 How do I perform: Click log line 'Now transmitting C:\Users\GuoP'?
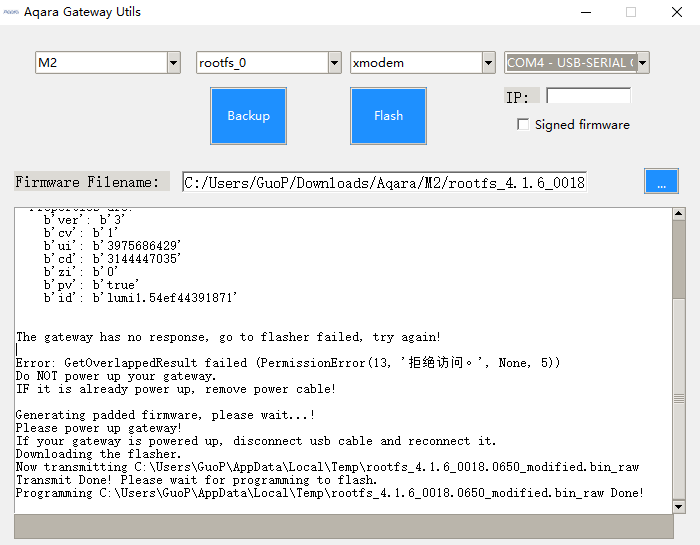point(328,467)
